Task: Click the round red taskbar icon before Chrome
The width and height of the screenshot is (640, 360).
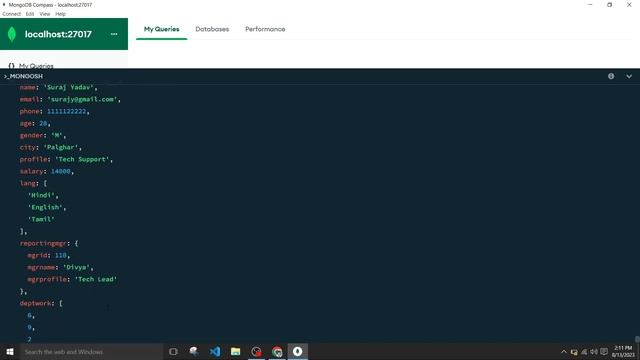Action: coord(256,351)
